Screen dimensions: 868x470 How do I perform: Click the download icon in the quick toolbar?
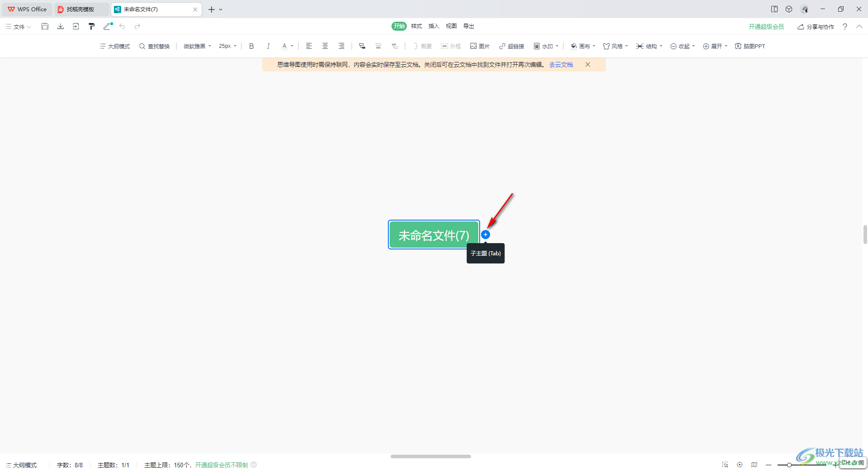[x=60, y=26]
